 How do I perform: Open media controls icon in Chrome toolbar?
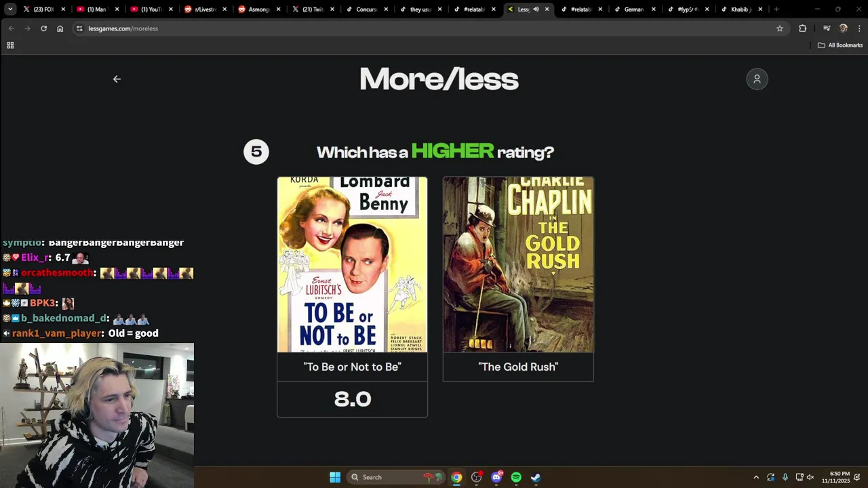click(827, 28)
